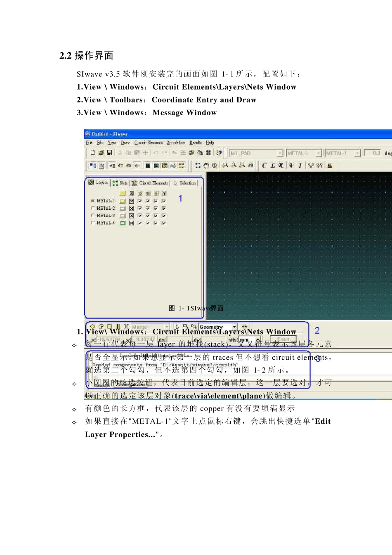The height and width of the screenshot is (555, 392).
Task: Toggle first visibility checkbox for METAL-1
Action: point(139,201)
